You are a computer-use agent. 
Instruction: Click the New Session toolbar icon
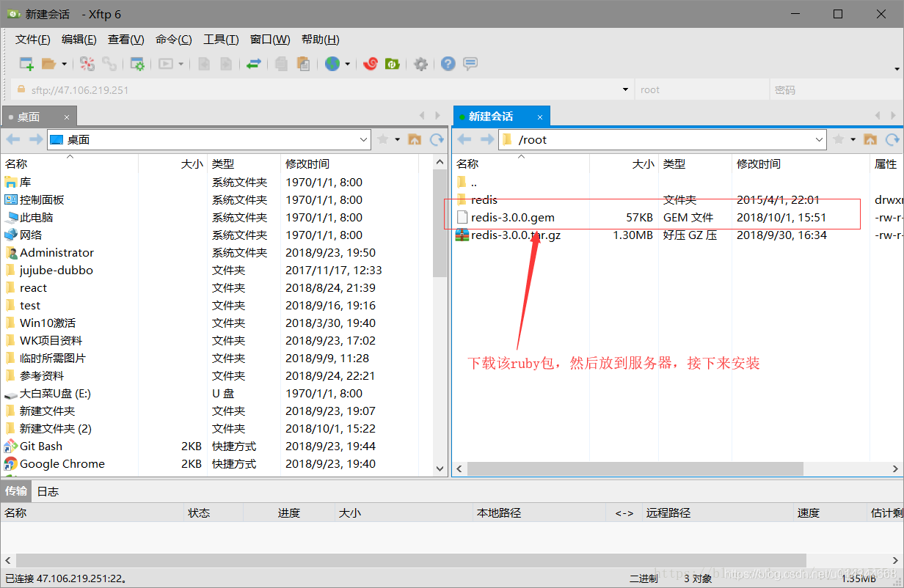[x=26, y=64]
